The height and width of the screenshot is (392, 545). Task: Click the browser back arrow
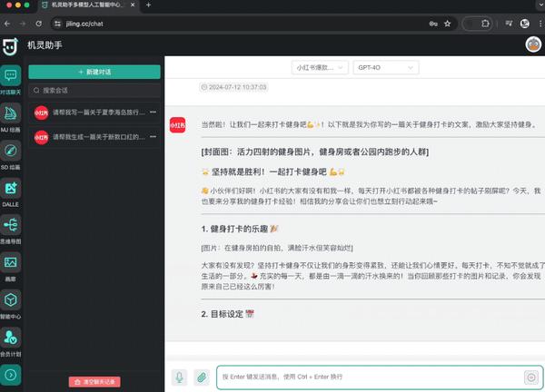(x=7, y=24)
